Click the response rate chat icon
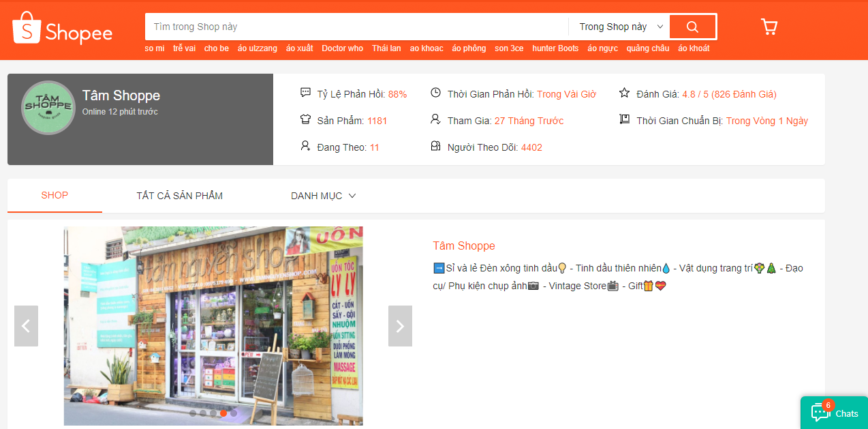This screenshot has height=429, width=868. (305, 93)
